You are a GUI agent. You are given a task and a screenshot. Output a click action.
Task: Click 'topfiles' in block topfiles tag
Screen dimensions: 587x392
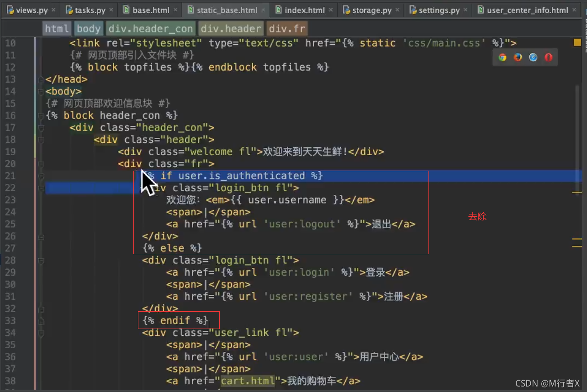148,67
